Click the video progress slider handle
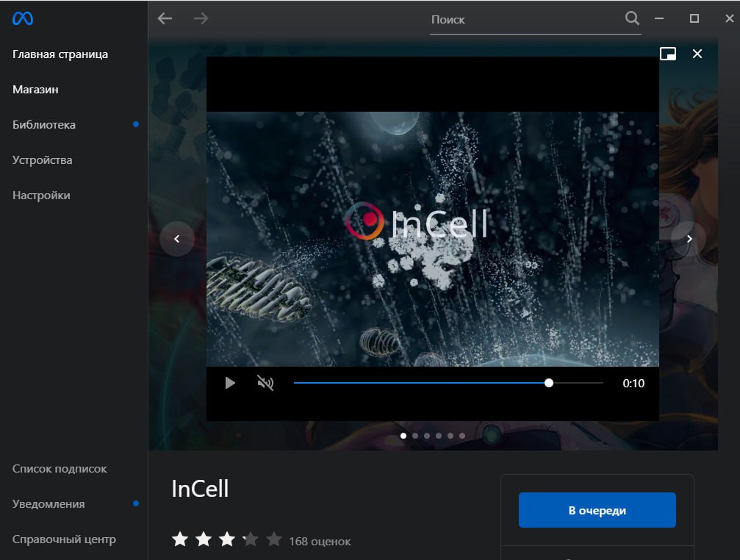Image resolution: width=740 pixels, height=560 pixels. click(548, 383)
